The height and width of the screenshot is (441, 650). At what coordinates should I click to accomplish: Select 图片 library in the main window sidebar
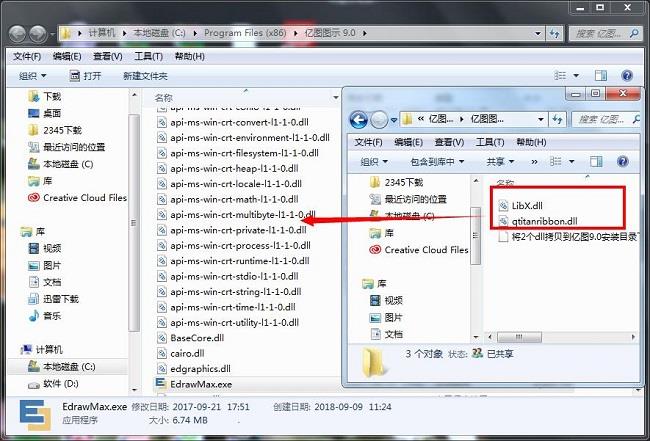(x=44, y=265)
